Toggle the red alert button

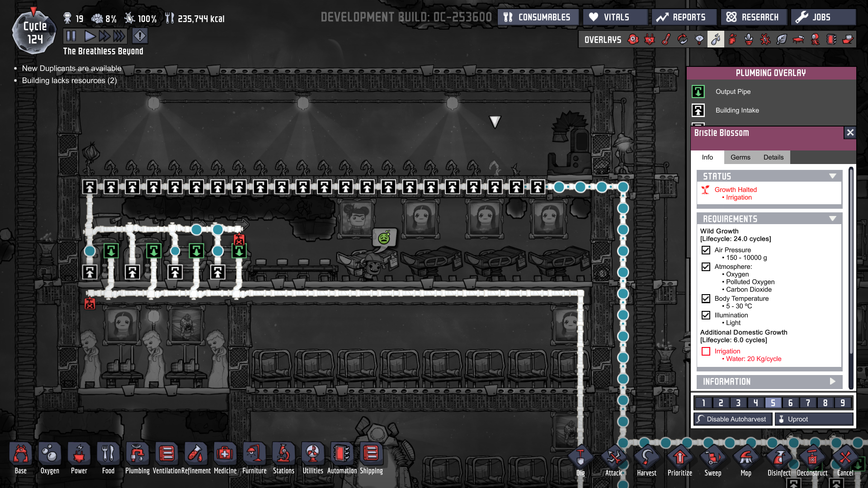[x=140, y=36]
